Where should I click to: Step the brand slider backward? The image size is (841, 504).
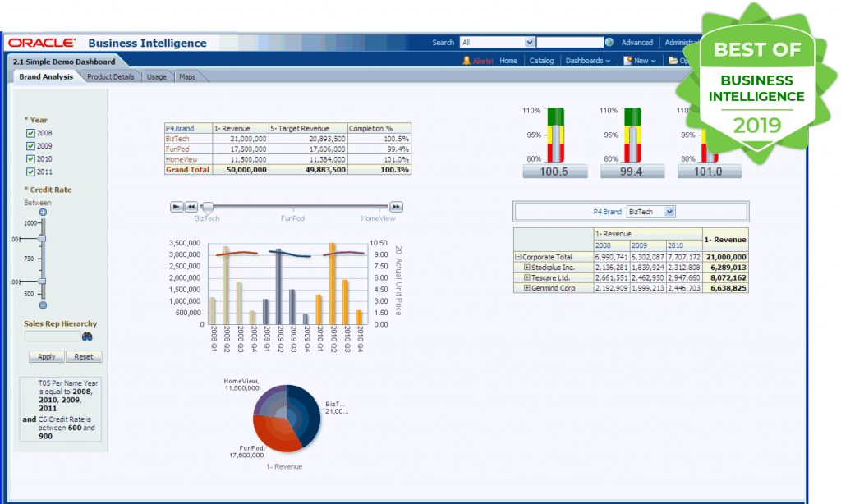[191, 206]
